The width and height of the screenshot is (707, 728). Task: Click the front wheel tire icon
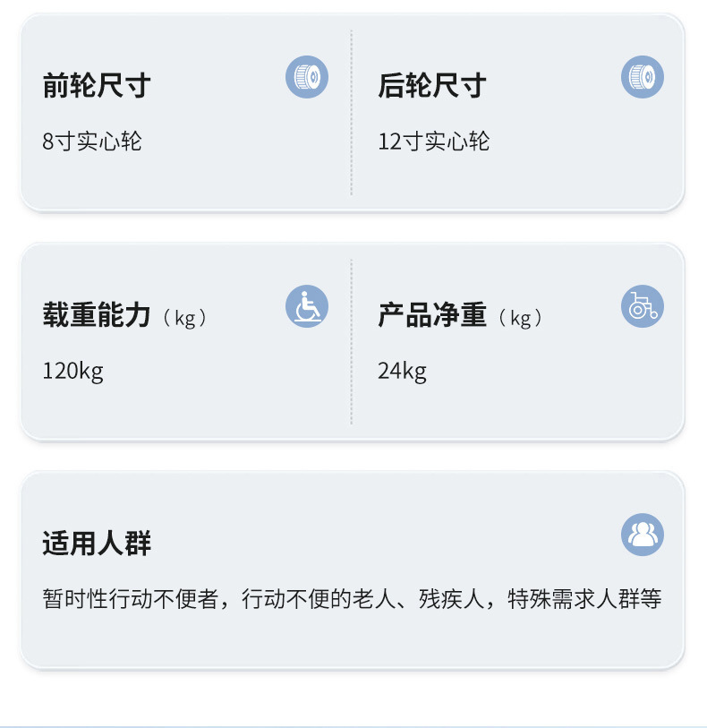click(307, 77)
